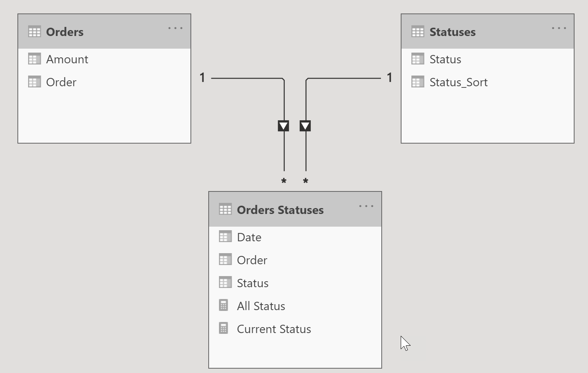This screenshot has width=588, height=373.
Task: Click the Orders Statuses table header icon
Action: pos(226,210)
